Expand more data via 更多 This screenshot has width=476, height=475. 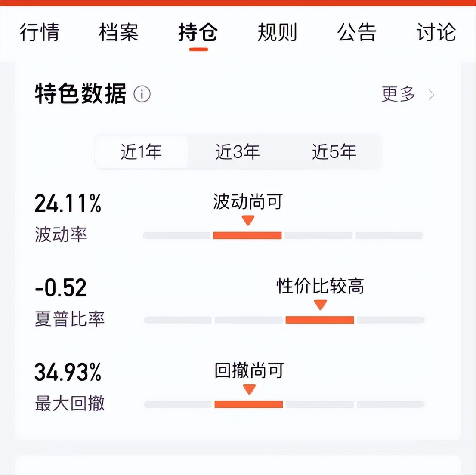click(398, 94)
